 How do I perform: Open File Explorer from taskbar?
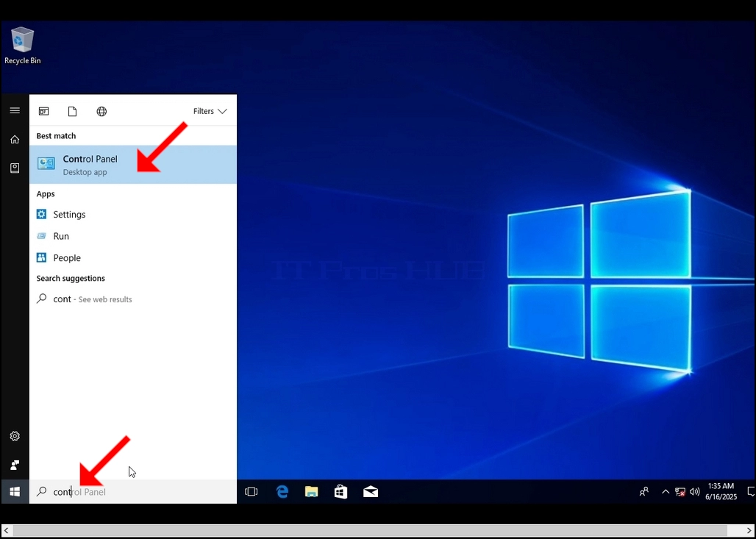312,492
